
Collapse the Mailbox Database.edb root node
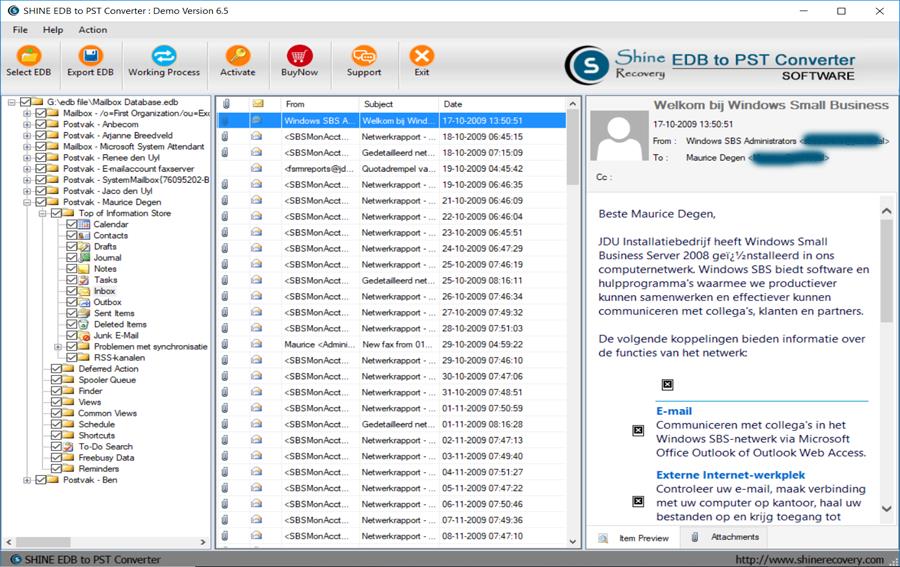11,102
